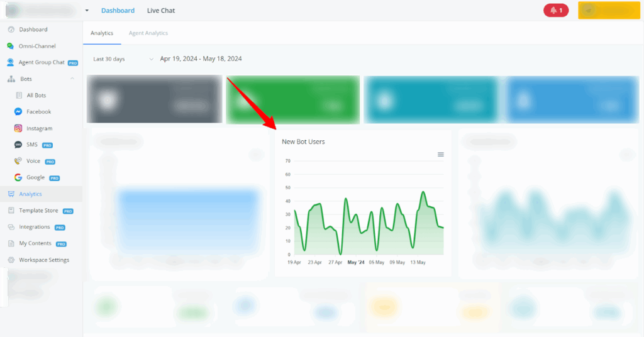Expand the workspace selector arrow in header
This screenshot has width=644, height=337.
(x=87, y=11)
